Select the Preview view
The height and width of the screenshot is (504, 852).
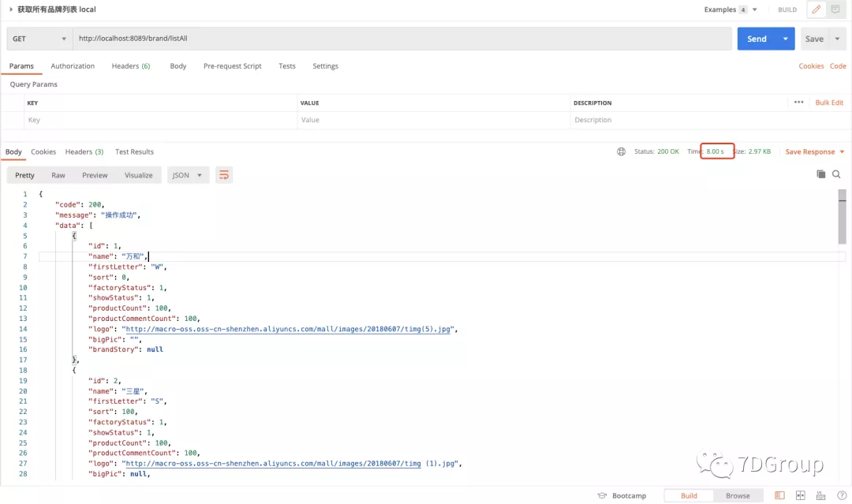(95, 175)
